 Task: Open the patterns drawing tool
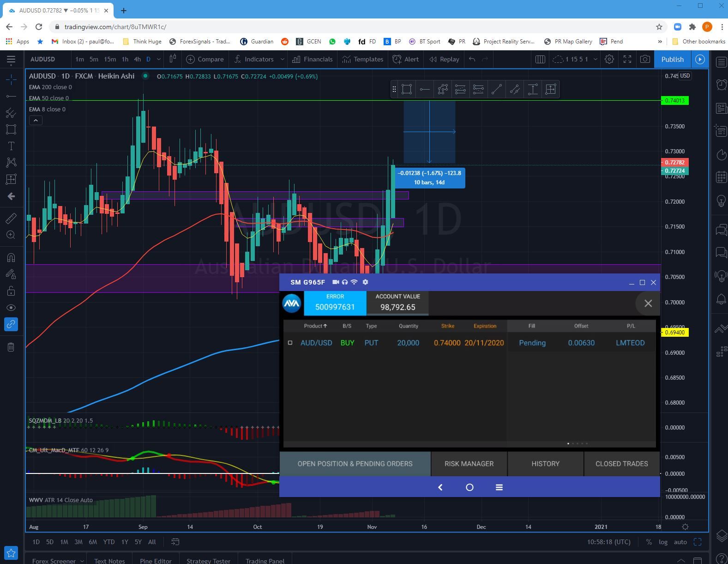[11, 163]
